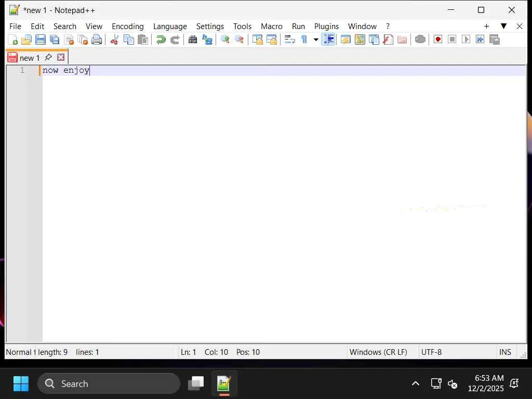Save the file with the floppy disk icon
Screen dimensions: 532x399
tap(41, 39)
